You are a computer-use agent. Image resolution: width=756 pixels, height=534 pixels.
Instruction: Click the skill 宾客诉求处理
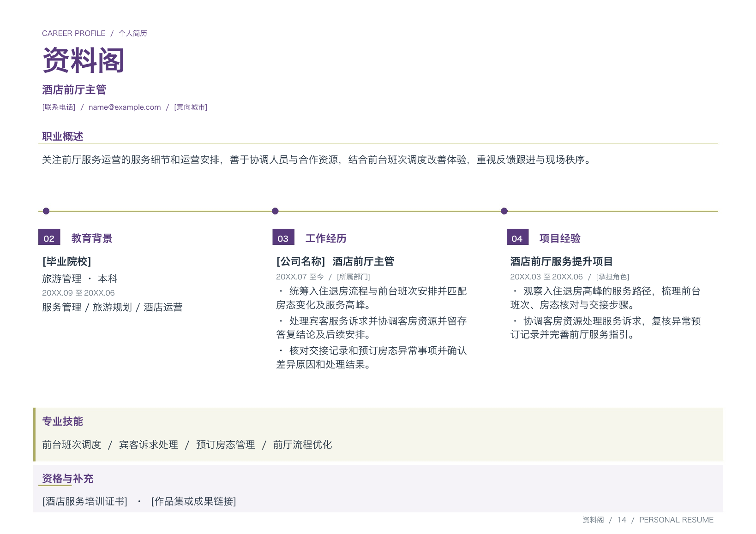point(149,445)
